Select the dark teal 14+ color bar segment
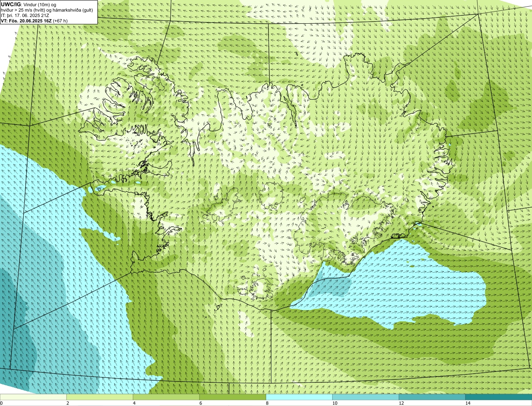The height and width of the screenshot is (406, 532). tap(499, 397)
